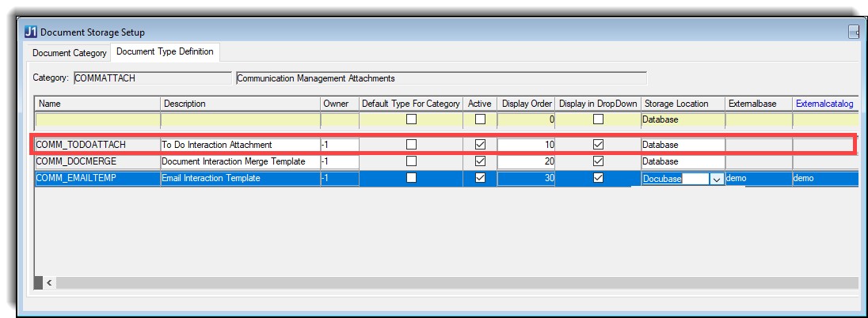Click Document Interaction Merge Template description
Screen dimensions: 868x318
(240, 161)
